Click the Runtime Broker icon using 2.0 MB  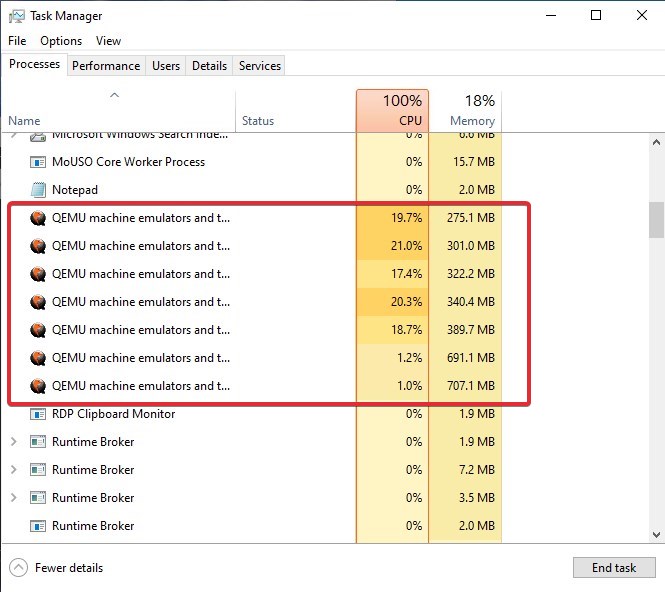coord(38,526)
